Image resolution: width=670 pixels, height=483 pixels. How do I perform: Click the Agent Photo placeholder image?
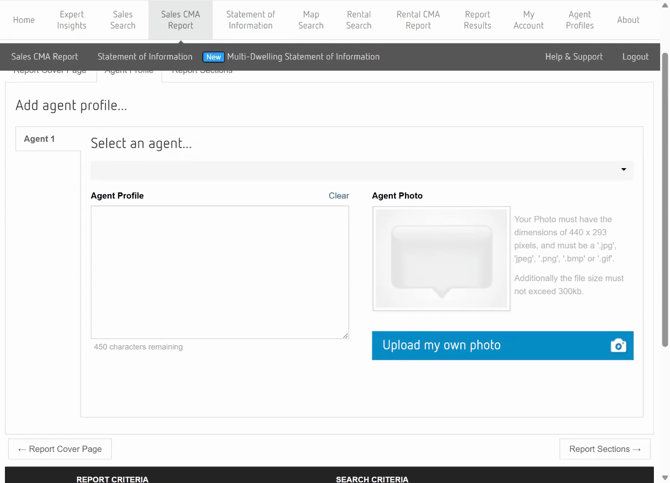[x=441, y=259]
